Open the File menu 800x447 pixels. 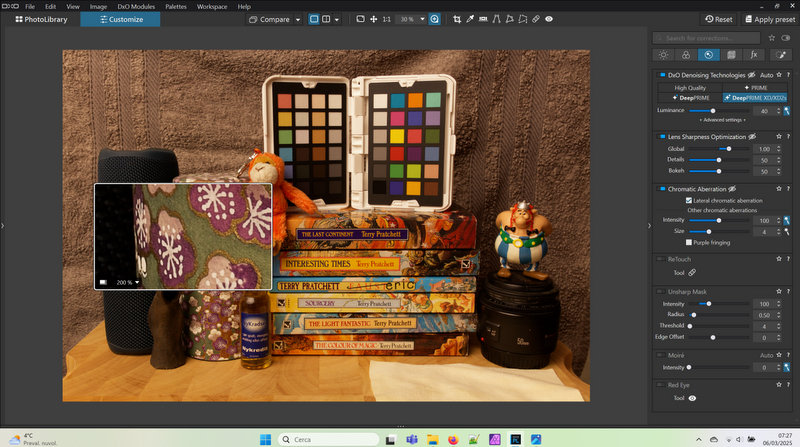pyautogui.click(x=30, y=7)
